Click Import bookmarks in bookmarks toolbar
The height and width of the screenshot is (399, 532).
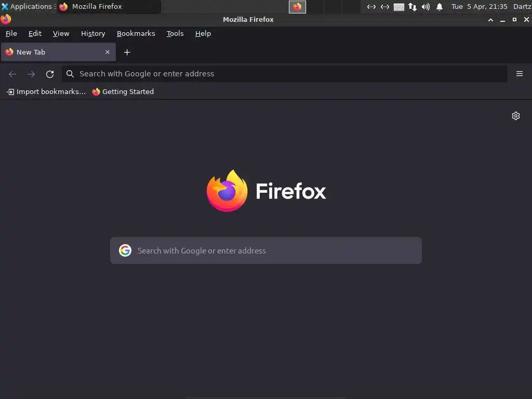[46, 91]
